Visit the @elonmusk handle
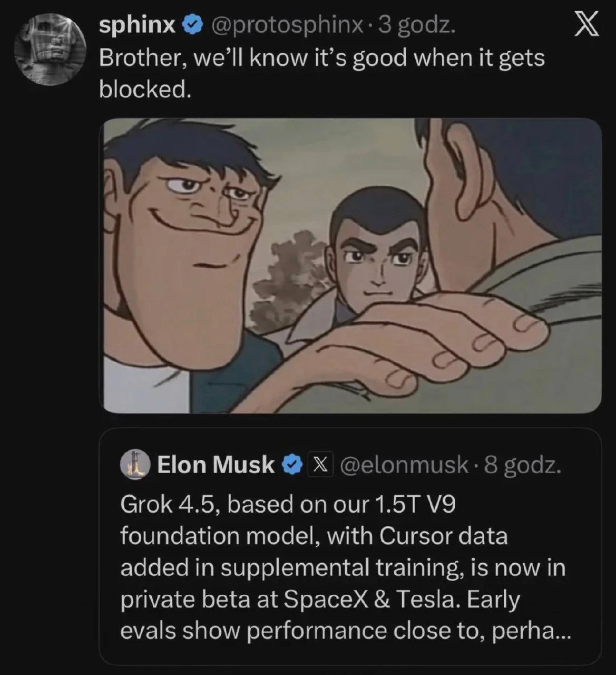Viewport: 616px width, 675px height. [404, 465]
